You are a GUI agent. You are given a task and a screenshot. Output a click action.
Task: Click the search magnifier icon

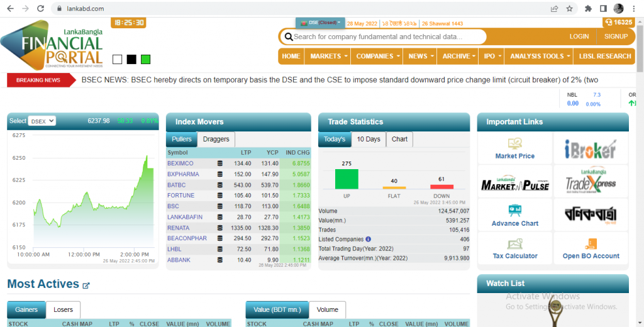pyautogui.click(x=289, y=37)
